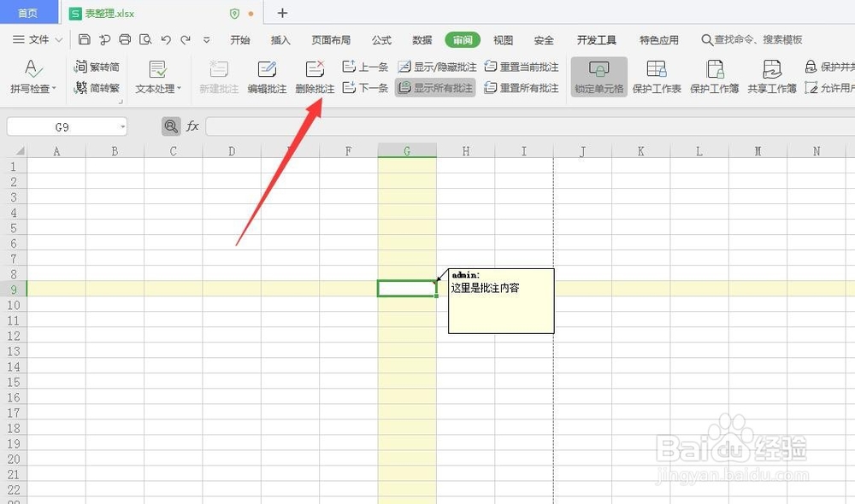This screenshot has width=855, height=504.
Task: Click 简转繁 conversion button
Action: click(97, 88)
